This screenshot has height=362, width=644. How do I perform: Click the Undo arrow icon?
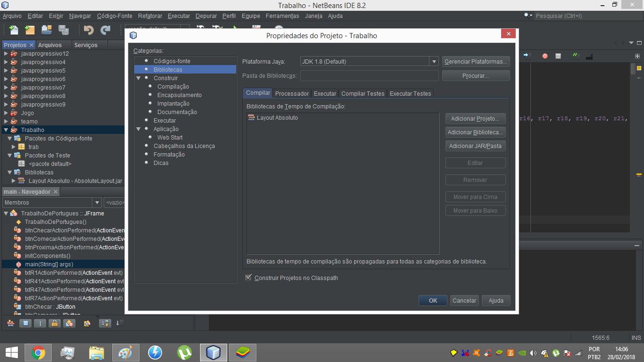(x=89, y=30)
